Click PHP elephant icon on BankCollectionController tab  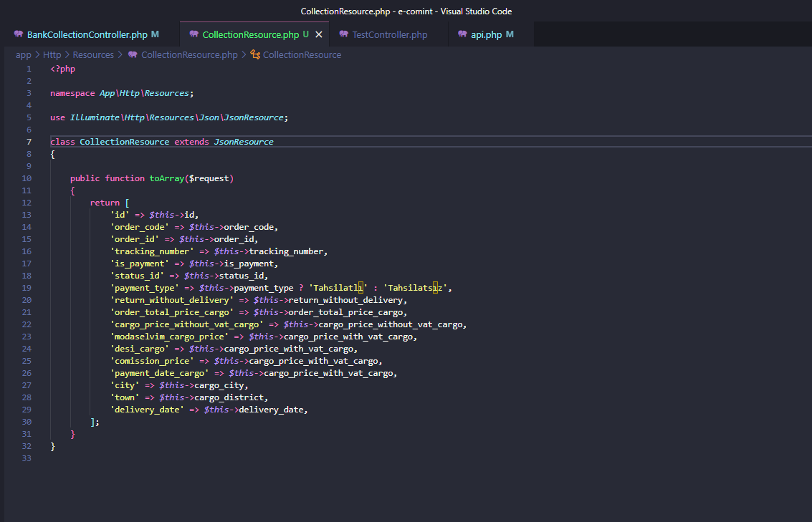[19, 34]
